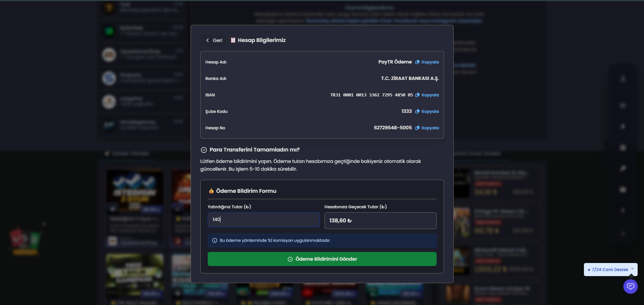Copy the IBAN number
This screenshot has width=644, height=305.
coord(427,95)
